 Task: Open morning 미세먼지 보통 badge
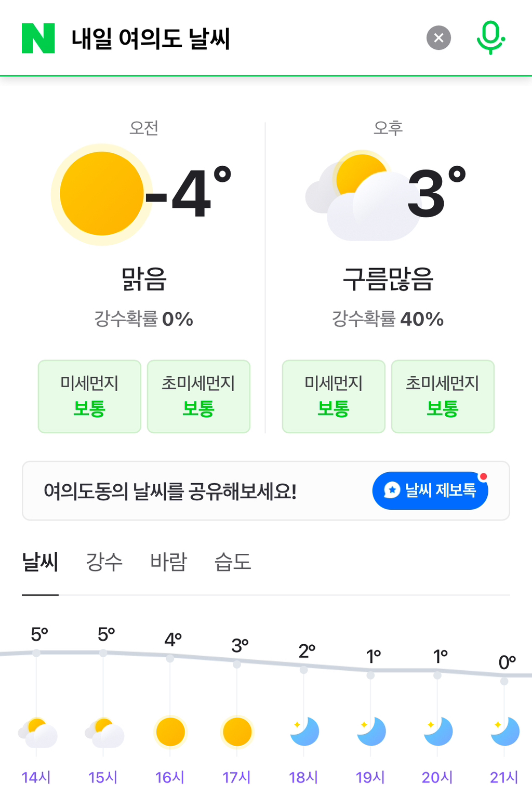coord(89,396)
